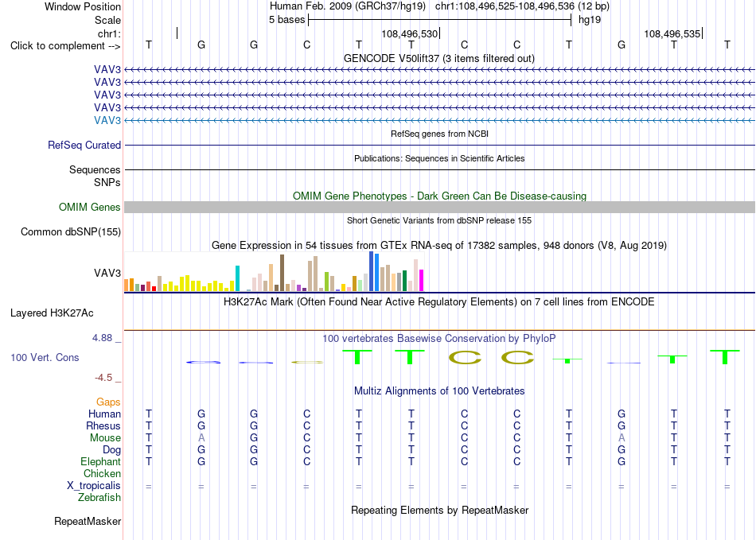
Task: Click the -4.5 conservation axis value
Action: (103, 378)
